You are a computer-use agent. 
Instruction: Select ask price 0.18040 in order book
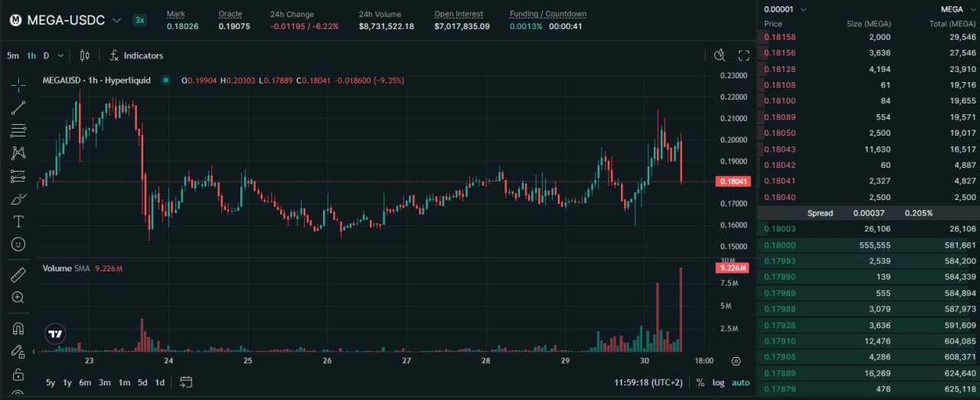[779, 197]
